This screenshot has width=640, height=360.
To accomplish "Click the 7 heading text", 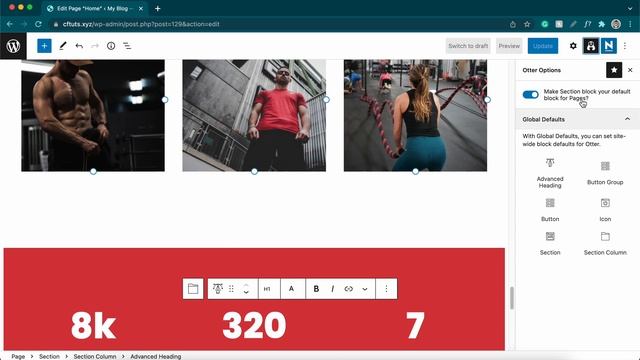I will 415,325.
